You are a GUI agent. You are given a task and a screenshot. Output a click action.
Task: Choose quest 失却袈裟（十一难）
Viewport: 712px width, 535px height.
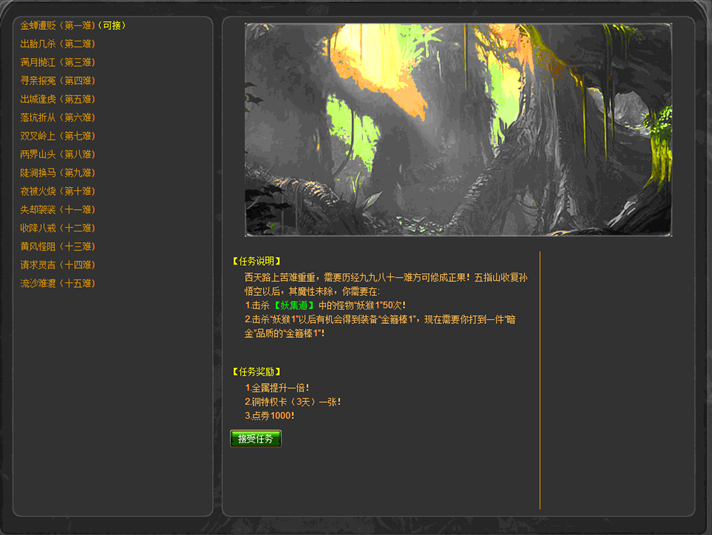pos(58,210)
